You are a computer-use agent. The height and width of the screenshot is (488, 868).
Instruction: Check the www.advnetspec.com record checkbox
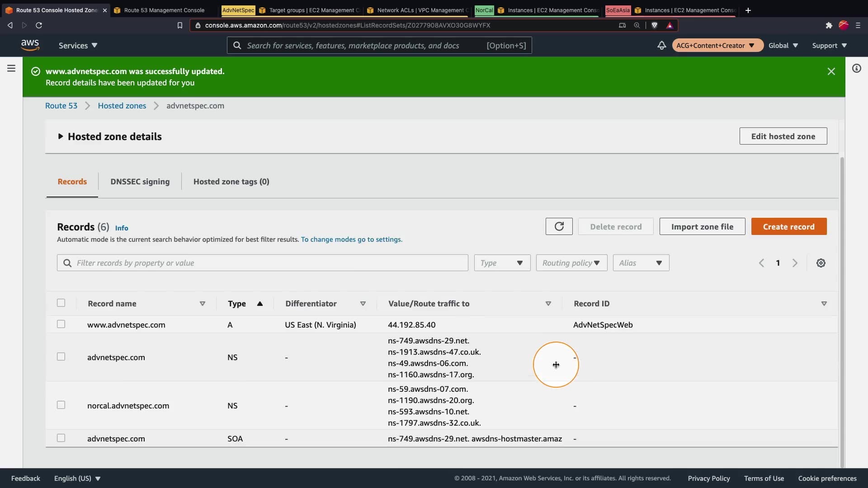61,324
